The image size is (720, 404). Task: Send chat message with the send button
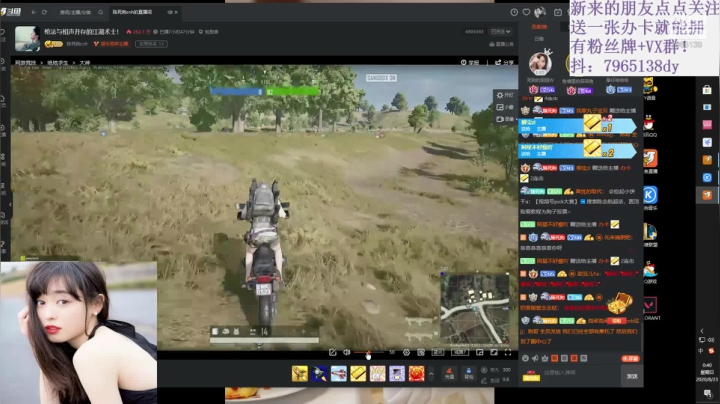point(632,376)
